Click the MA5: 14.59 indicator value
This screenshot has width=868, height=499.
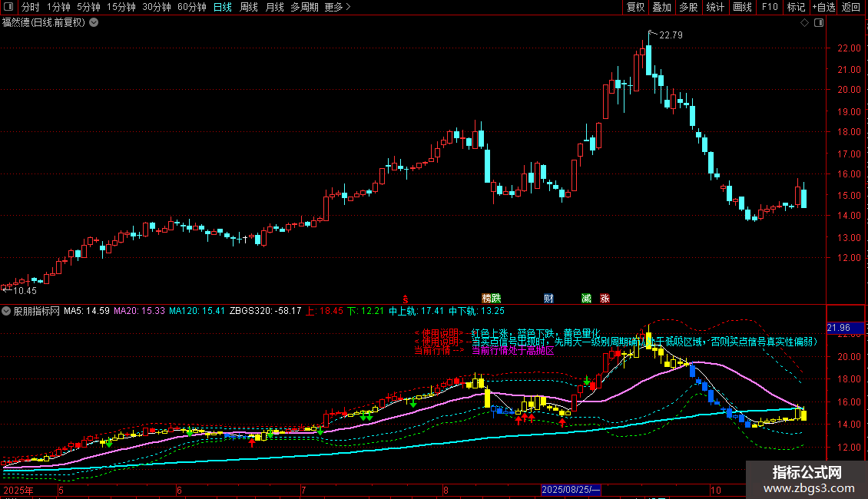point(86,311)
